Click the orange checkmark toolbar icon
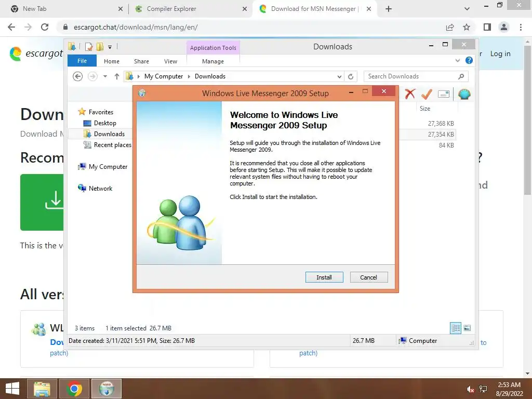This screenshot has height=399, width=532. 427,94
